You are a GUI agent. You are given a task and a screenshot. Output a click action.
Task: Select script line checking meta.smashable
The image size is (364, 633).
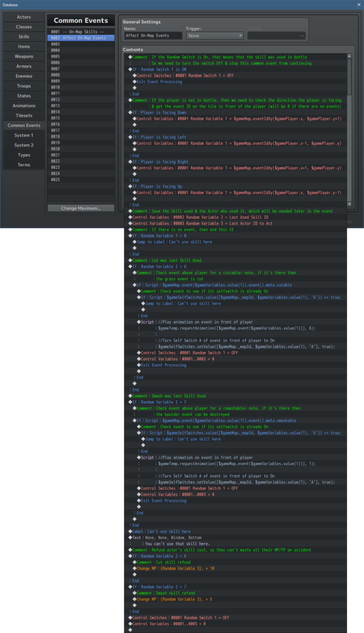pos(235,421)
